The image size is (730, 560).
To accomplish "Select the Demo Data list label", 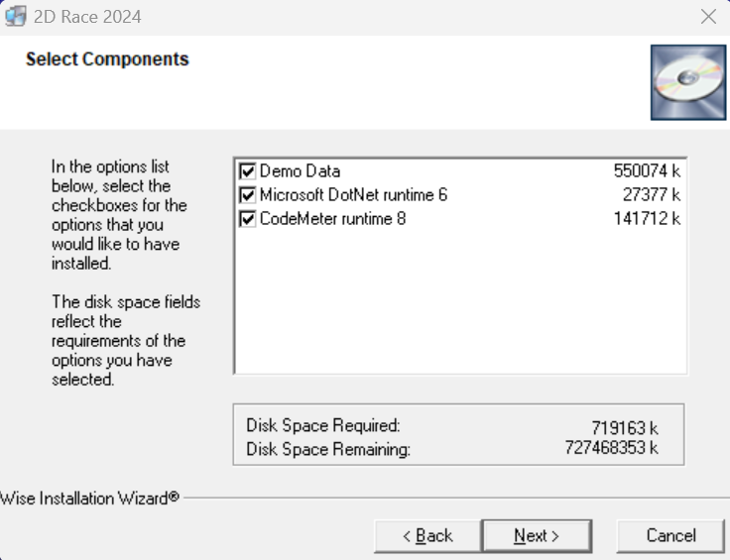I will [300, 171].
